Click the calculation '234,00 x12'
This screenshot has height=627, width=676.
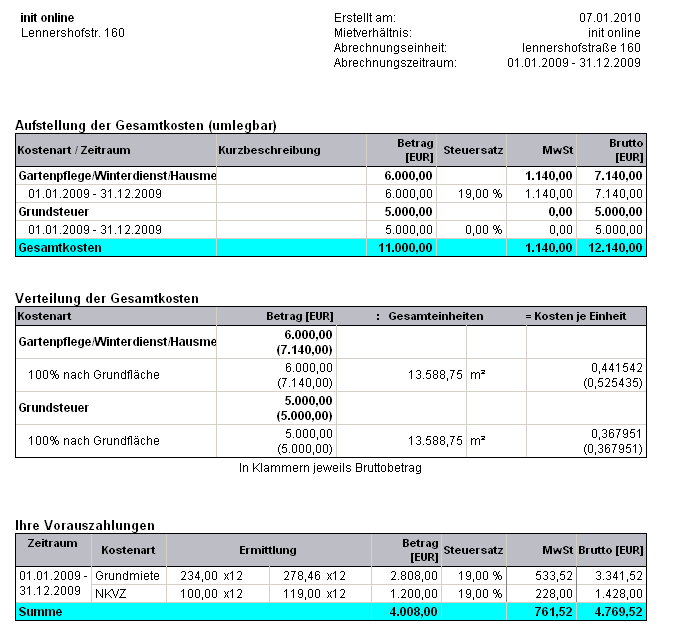(211, 576)
